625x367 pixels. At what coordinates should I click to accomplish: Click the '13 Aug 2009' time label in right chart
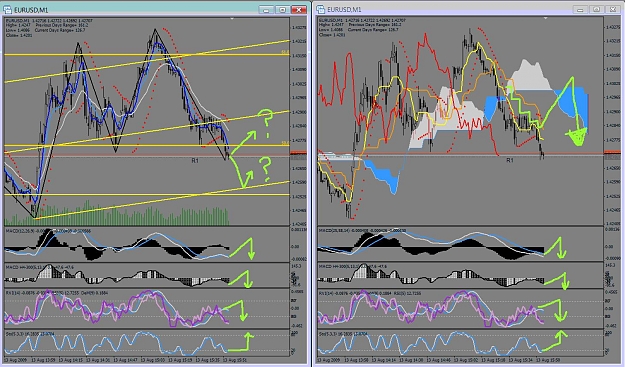(329, 360)
